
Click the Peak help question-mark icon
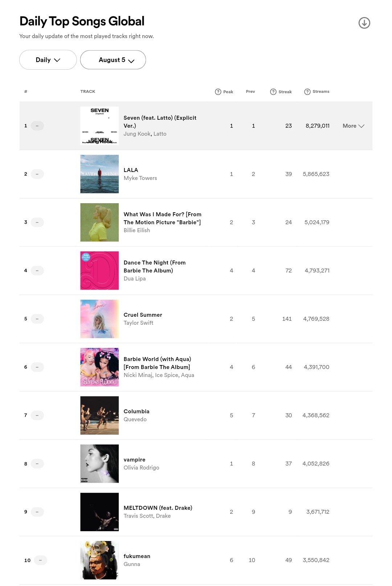click(x=218, y=92)
